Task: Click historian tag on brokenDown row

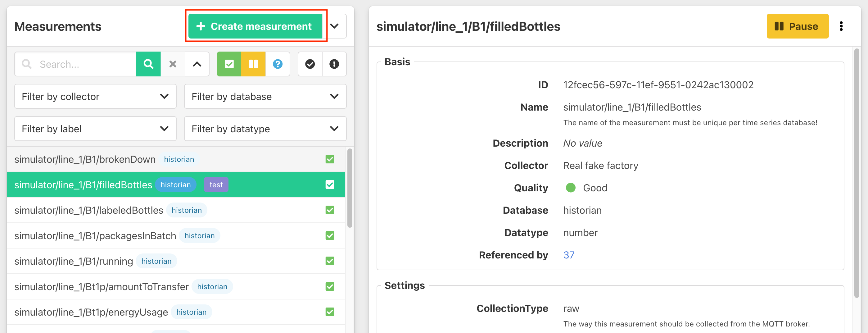Action: coord(179,159)
